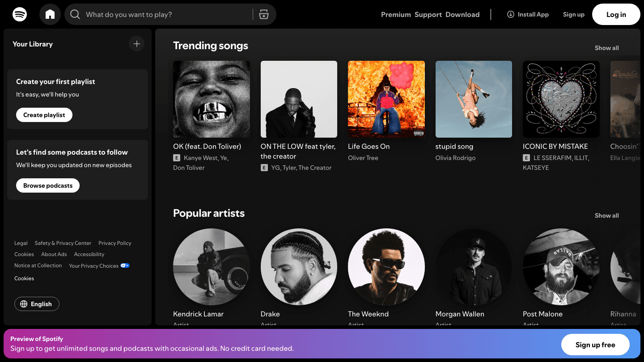The image size is (644, 362).
Task: Click Your Library heading
Action: tap(33, 44)
